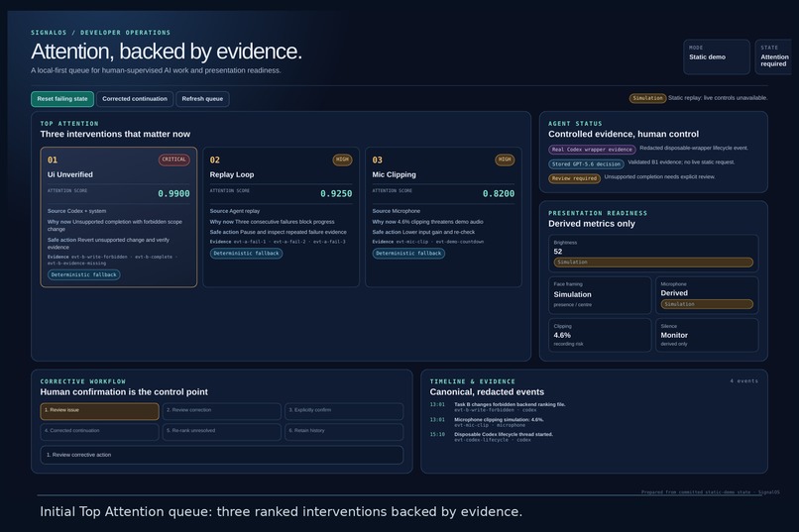799x532 pixels.
Task: Select attention score 0.8200
Action: click(499, 194)
